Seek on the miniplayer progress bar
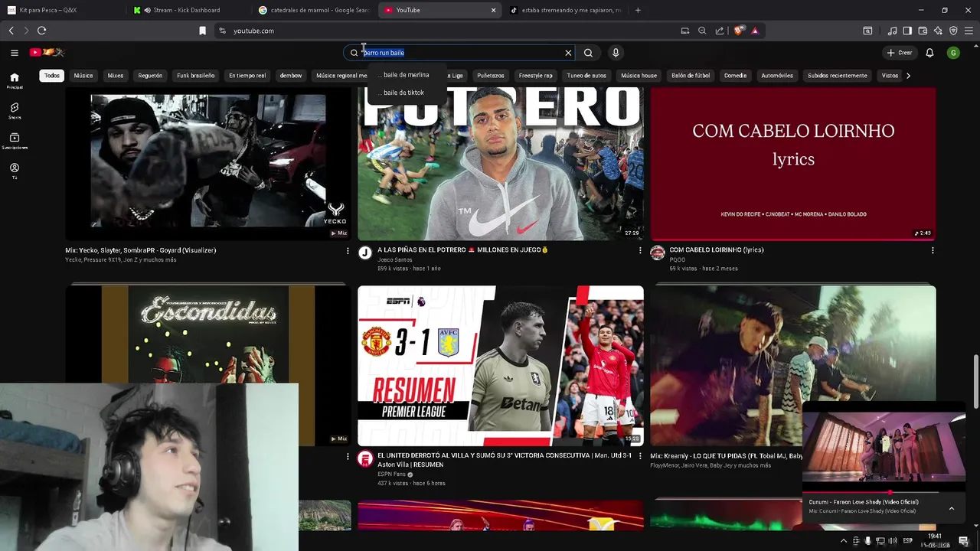 [x=884, y=493]
